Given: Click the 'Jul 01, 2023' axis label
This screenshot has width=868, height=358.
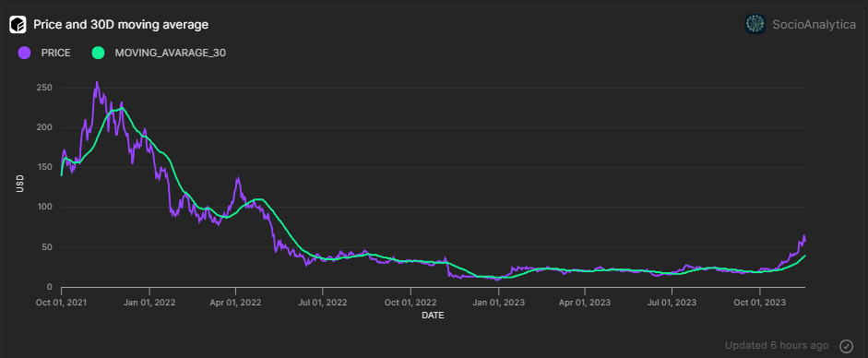Looking at the screenshot, I should click(x=672, y=303).
